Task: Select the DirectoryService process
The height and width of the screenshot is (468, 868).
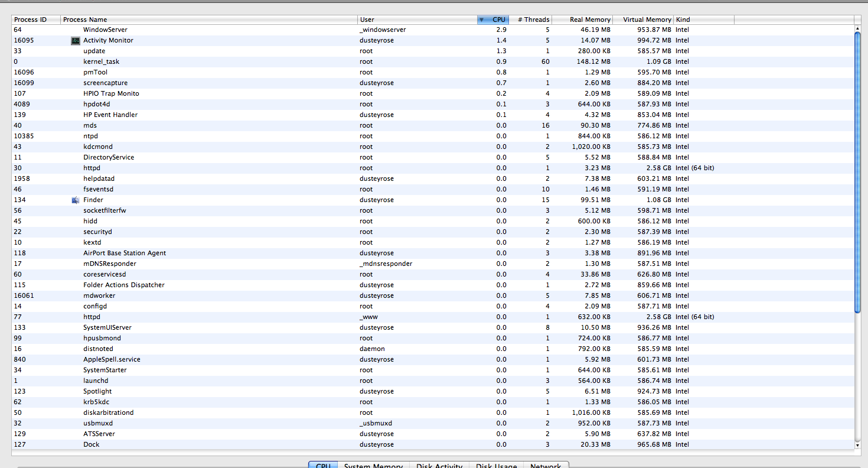Action: (433, 157)
